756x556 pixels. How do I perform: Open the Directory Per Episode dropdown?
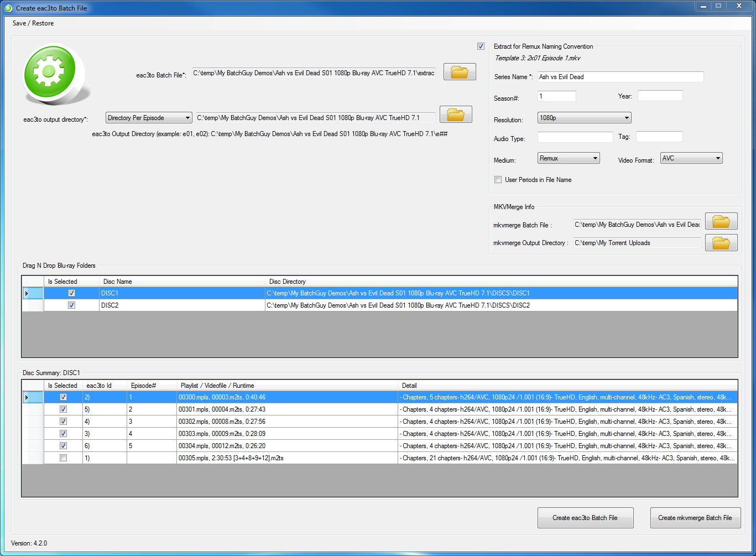[149, 118]
